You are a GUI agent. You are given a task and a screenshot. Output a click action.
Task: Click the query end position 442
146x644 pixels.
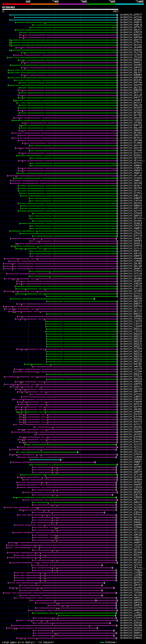[x=115, y=11]
